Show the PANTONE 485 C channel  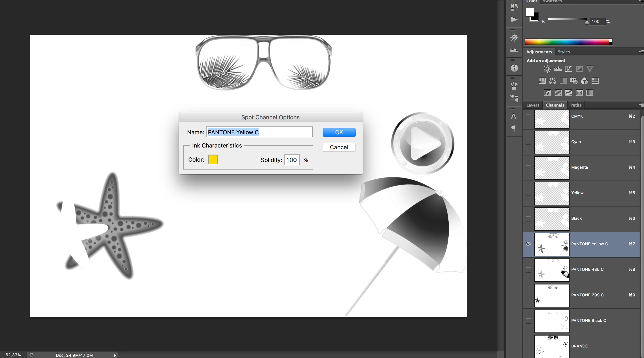click(x=528, y=270)
